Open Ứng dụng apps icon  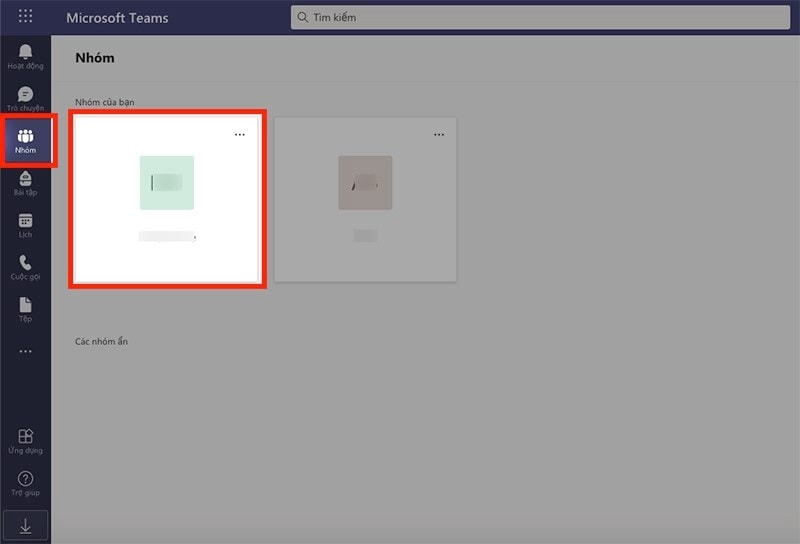(25, 441)
